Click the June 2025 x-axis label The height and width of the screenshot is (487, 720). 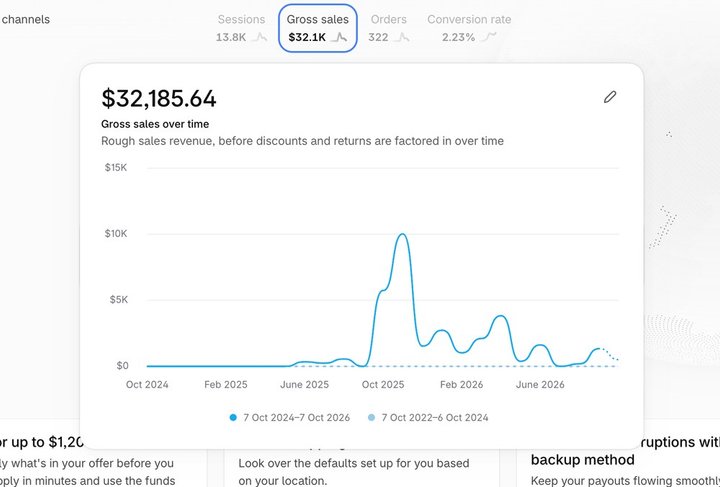pos(304,385)
